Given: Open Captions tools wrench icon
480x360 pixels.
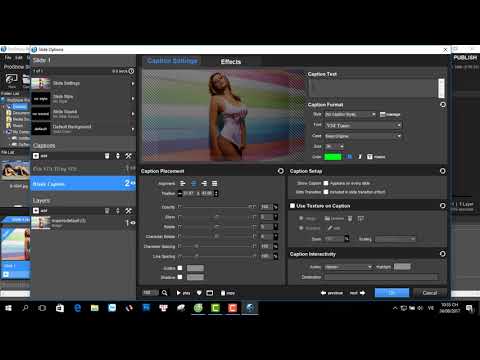Looking at the screenshot, I should (x=128, y=156).
